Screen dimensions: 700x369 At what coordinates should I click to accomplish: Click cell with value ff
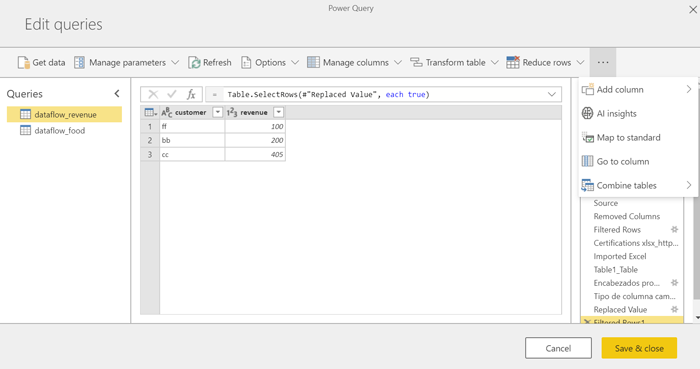[x=192, y=126]
